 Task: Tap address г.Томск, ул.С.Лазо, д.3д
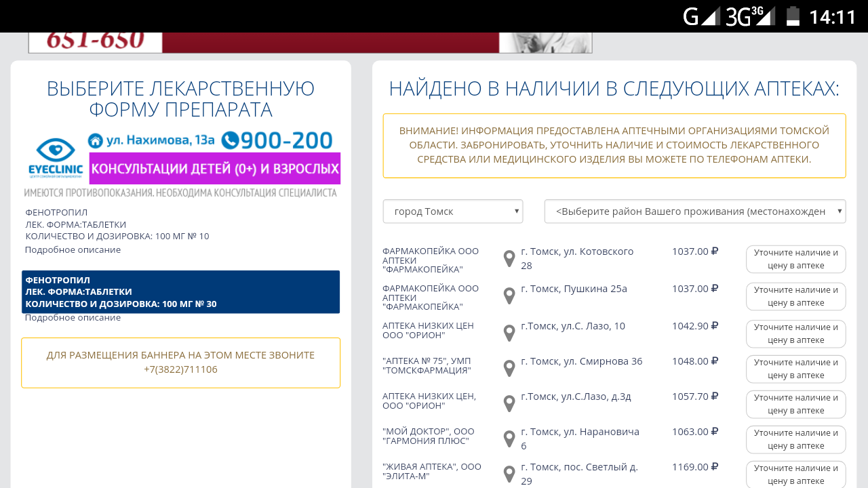[x=576, y=396]
